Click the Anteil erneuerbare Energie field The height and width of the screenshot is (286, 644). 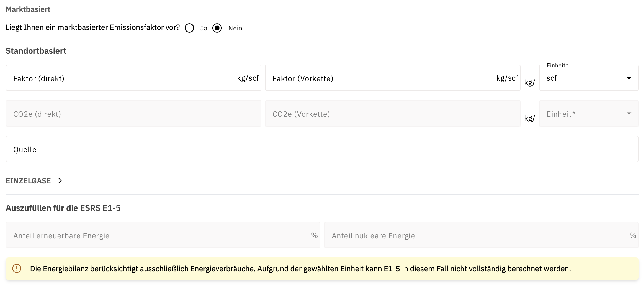tap(161, 235)
